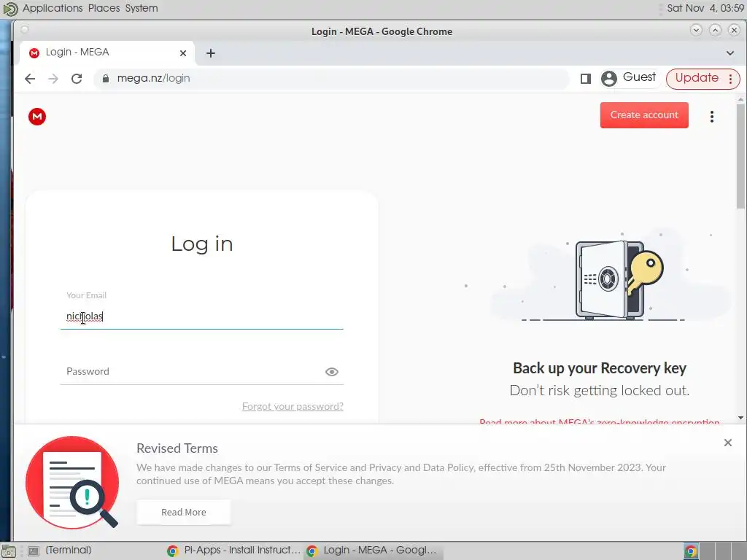This screenshot has height=560, width=747.
Task: Click the scrollbar up arrow
Action: [x=740, y=99]
